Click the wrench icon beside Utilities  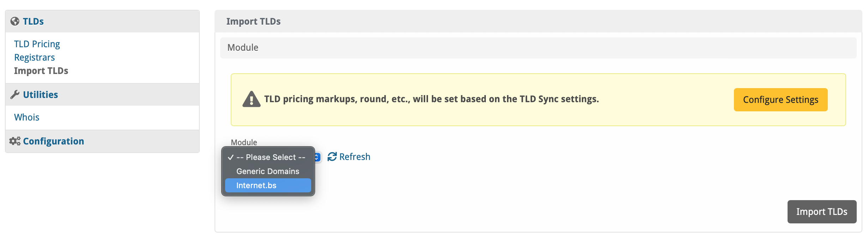coord(15,94)
